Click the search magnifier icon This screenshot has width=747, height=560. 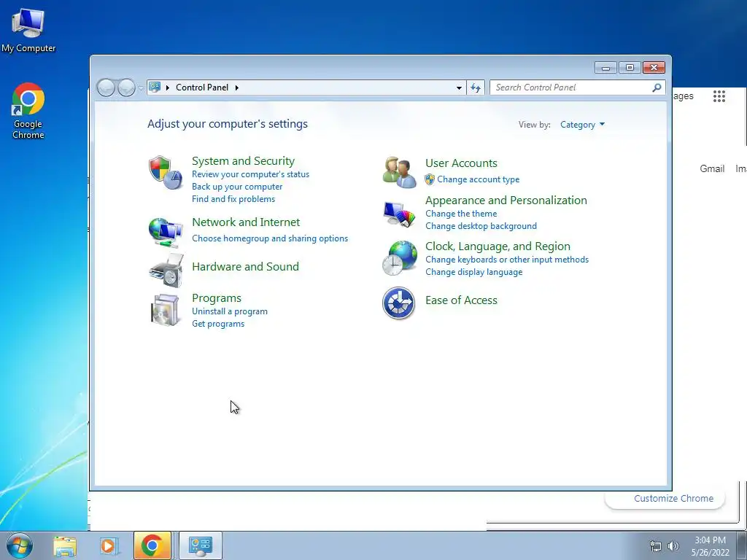click(657, 87)
